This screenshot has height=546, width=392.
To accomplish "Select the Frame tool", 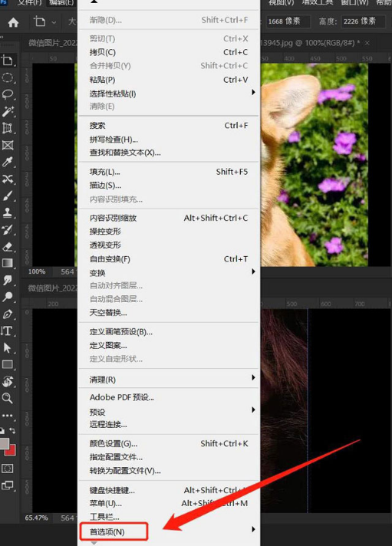I will tap(8, 145).
